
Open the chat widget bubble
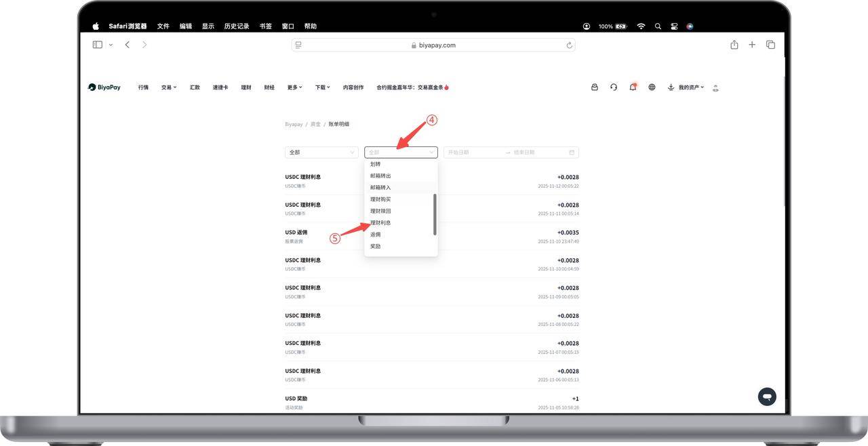pos(767,397)
